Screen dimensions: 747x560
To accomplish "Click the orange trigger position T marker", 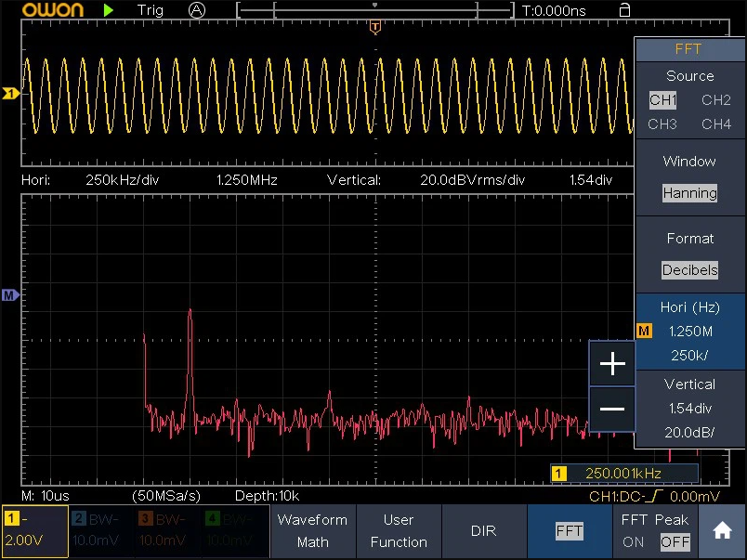I will [374, 28].
